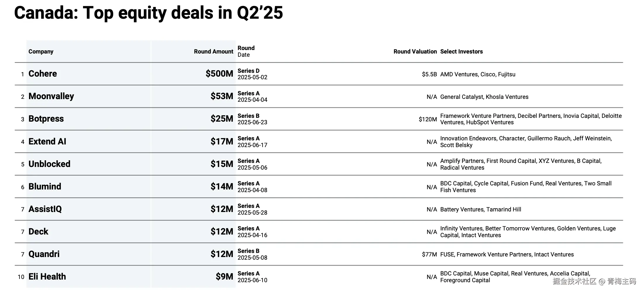Click Moonvalley's $53M round amount
This screenshot has height=293, width=644.
tap(222, 96)
